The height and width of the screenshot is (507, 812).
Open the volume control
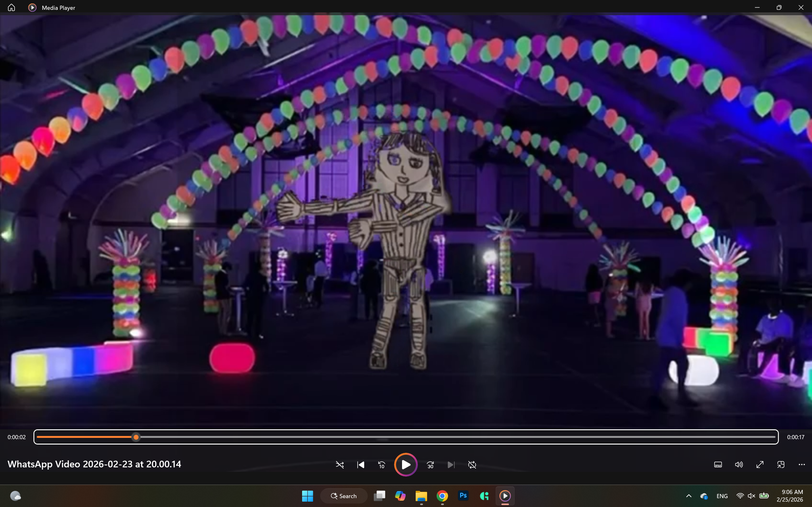(x=738, y=465)
